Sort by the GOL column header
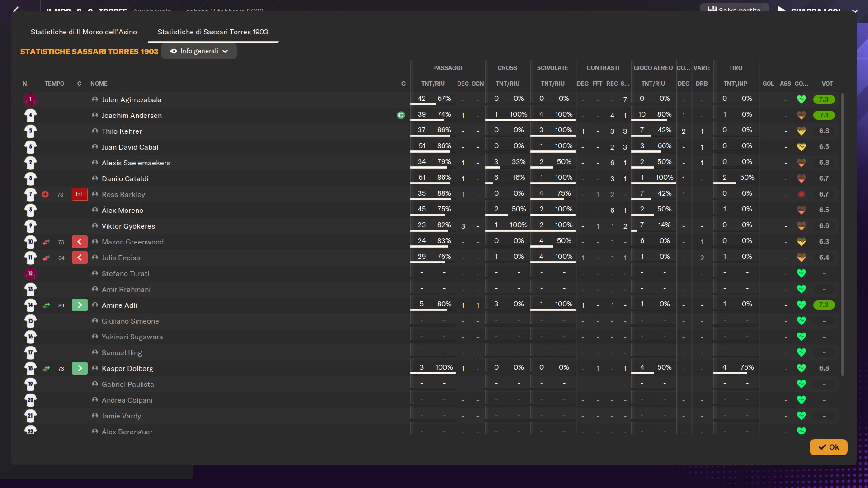Image resolution: width=868 pixels, height=488 pixels. coord(768,84)
